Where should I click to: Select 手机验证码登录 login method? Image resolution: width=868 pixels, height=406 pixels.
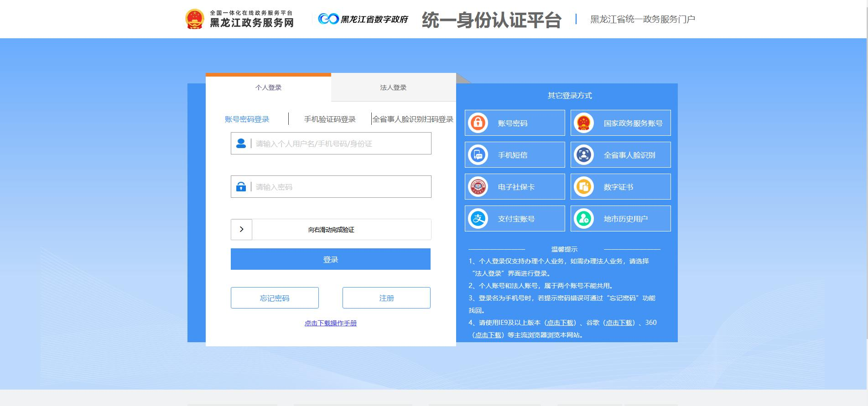point(330,119)
